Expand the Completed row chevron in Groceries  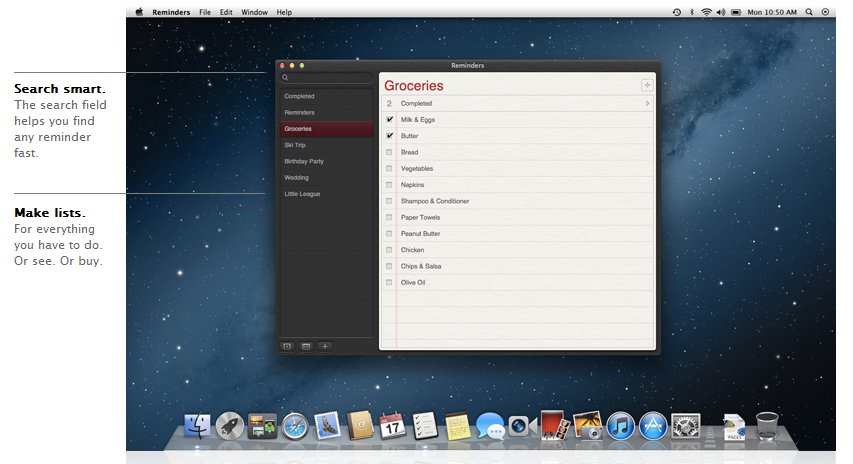tap(647, 103)
